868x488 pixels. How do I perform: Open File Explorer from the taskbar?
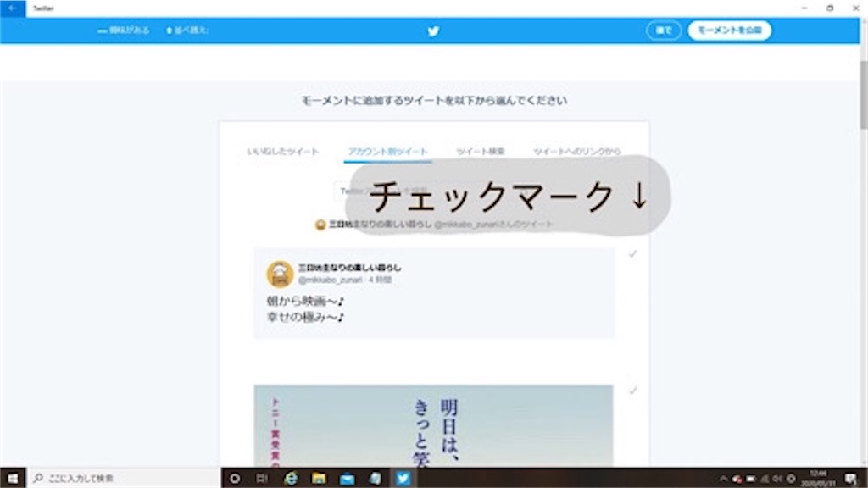point(319,478)
